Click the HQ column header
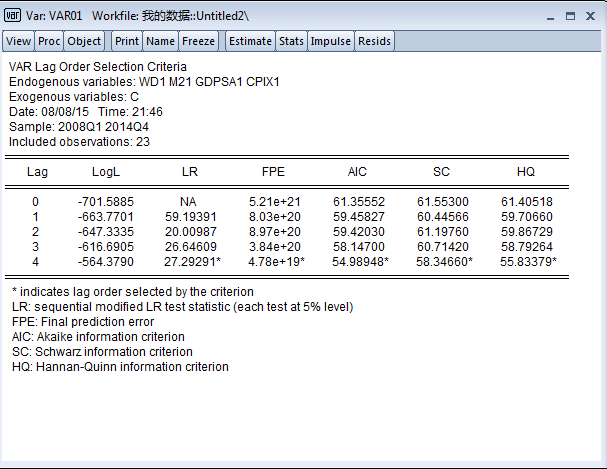 (526, 172)
